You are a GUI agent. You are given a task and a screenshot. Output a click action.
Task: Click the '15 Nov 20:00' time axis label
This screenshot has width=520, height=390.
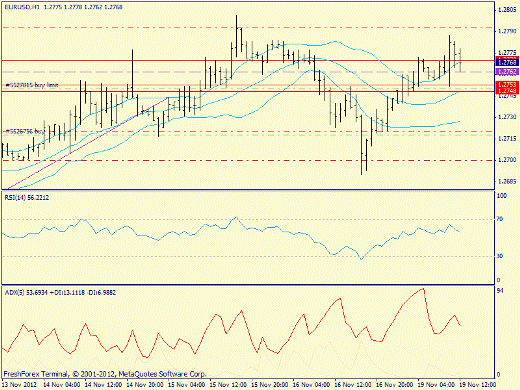coord(270,384)
